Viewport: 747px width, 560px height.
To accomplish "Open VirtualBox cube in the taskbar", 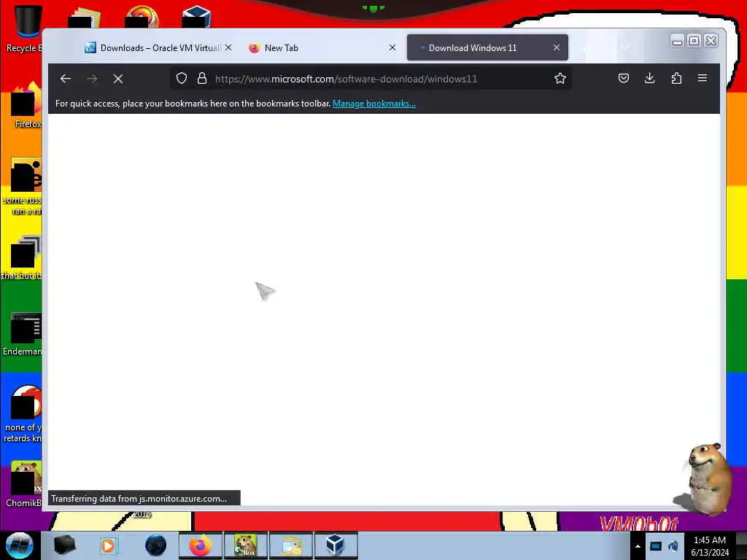I will pos(336,545).
